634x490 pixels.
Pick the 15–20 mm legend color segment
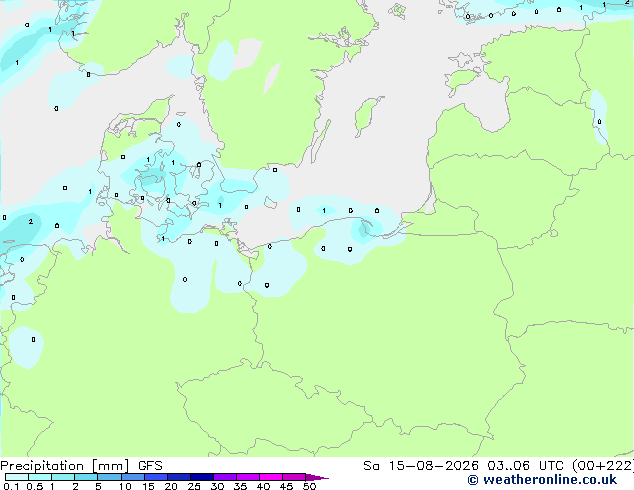point(156,477)
